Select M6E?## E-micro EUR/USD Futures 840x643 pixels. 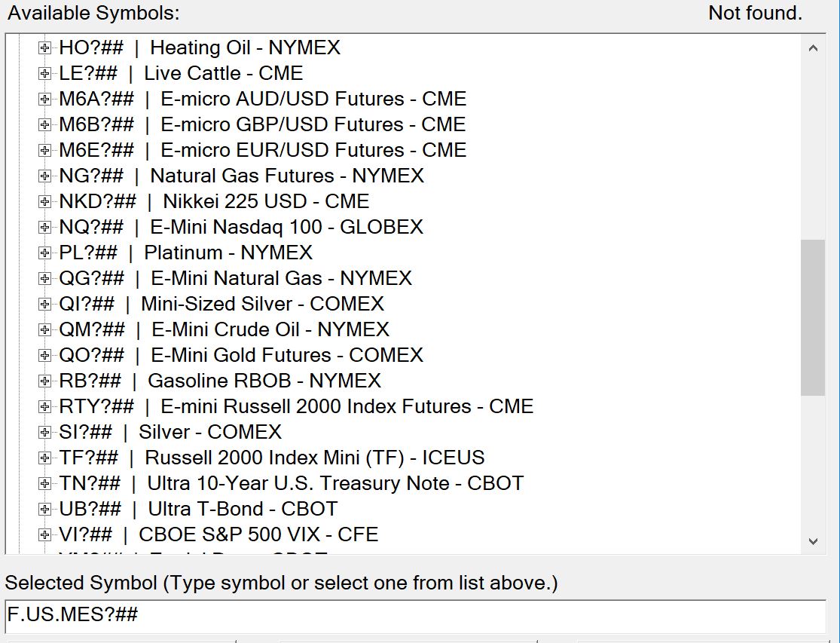click(x=262, y=151)
